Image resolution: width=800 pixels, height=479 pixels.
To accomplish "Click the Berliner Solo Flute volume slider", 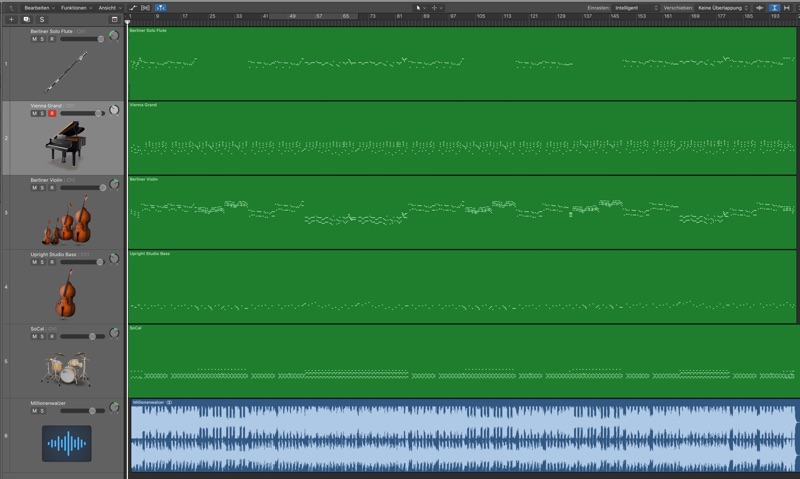I will coord(82,39).
